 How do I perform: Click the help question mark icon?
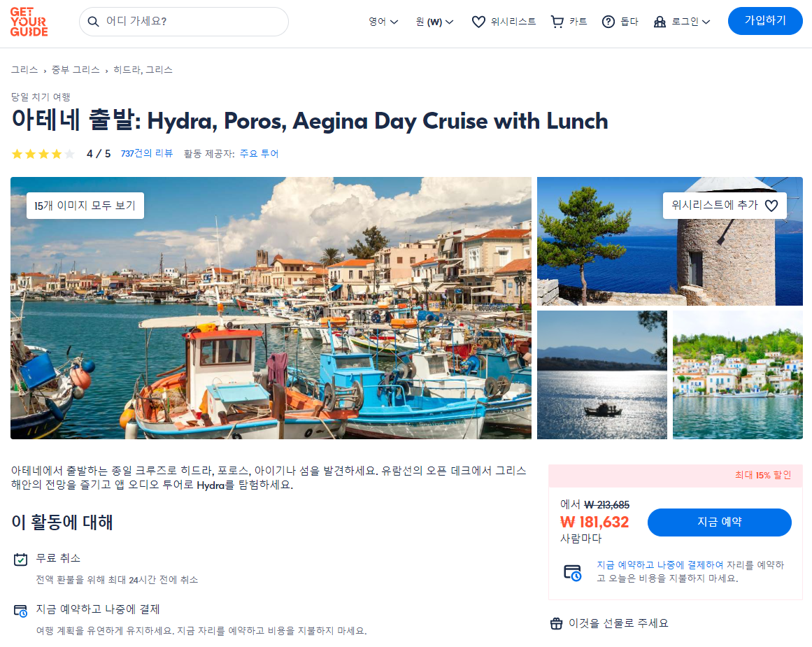[608, 22]
